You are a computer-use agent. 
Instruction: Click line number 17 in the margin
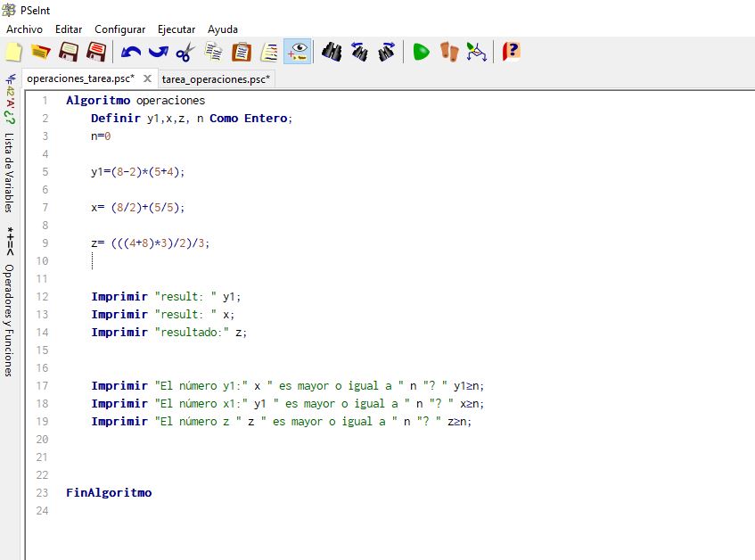(43, 386)
